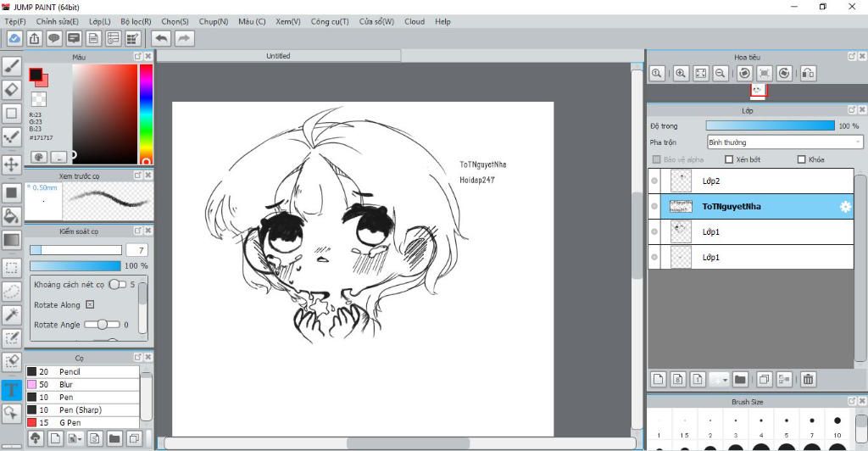Select the Magic Wand tool

coord(12,315)
